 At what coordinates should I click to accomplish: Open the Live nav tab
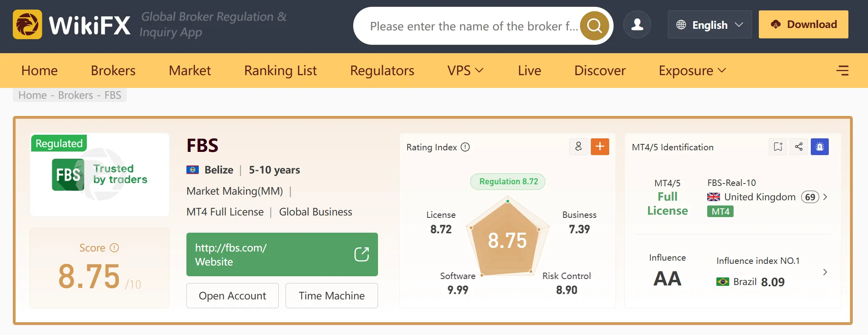click(530, 71)
